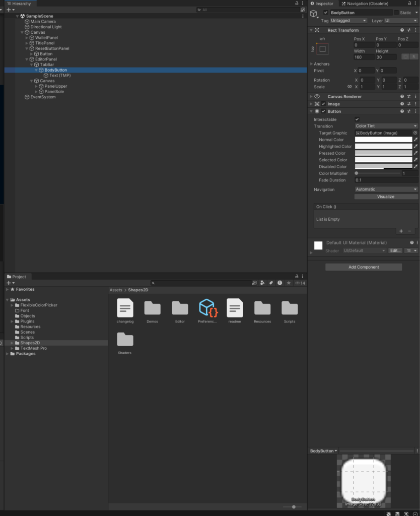Disable the Button component checkbox
This screenshot has width=420, height=516.
[x=323, y=111]
